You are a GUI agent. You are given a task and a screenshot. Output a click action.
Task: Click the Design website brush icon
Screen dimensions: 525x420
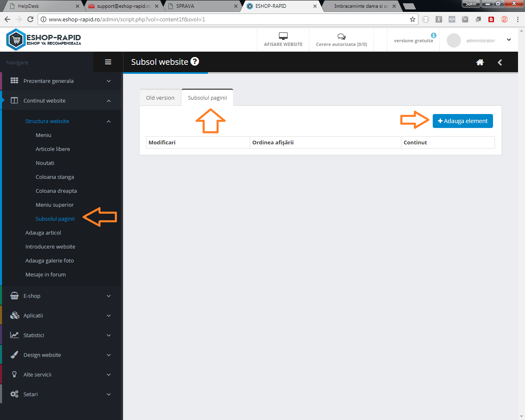[x=14, y=355]
